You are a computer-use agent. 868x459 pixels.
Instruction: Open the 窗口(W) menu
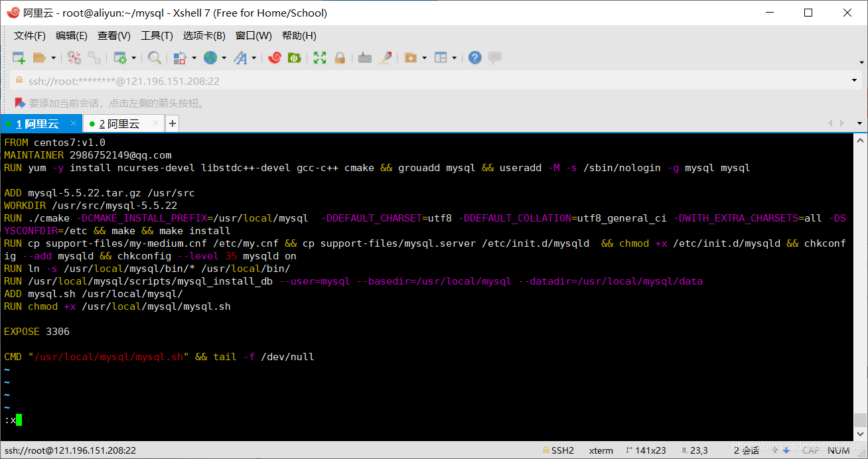[253, 35]
